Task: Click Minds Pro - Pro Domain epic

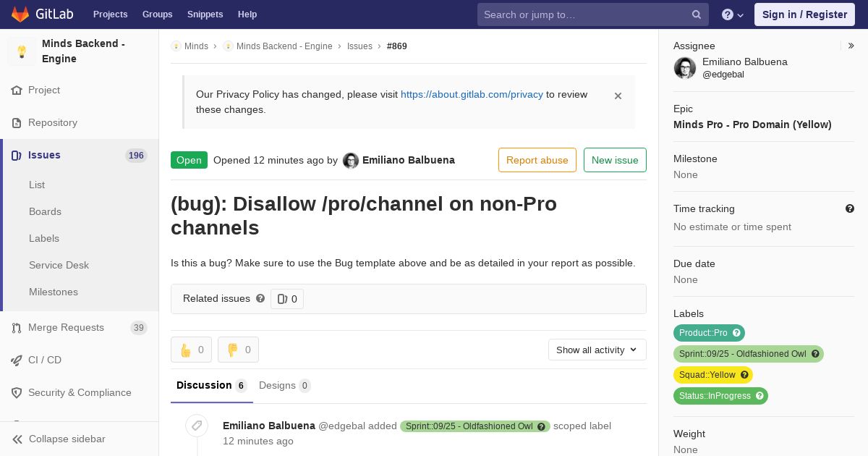Action: click(752, 124)
